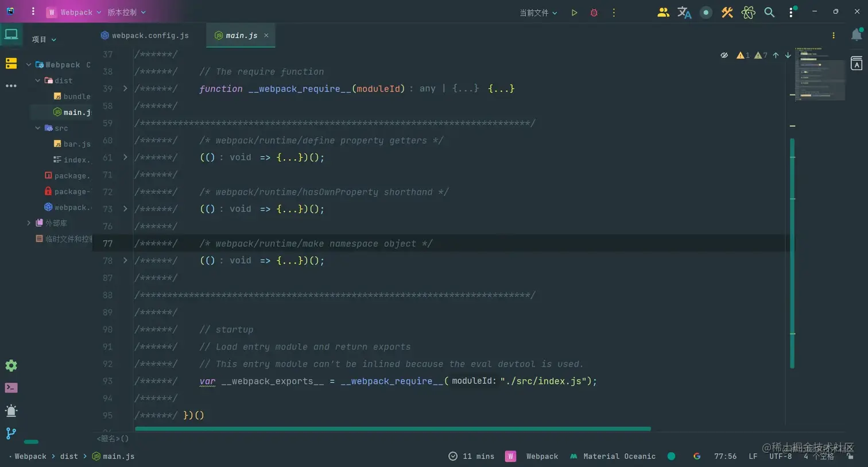Open the green gear Services tool window
Viewport: 868px width, 467px height.
(x=11, y=365)
